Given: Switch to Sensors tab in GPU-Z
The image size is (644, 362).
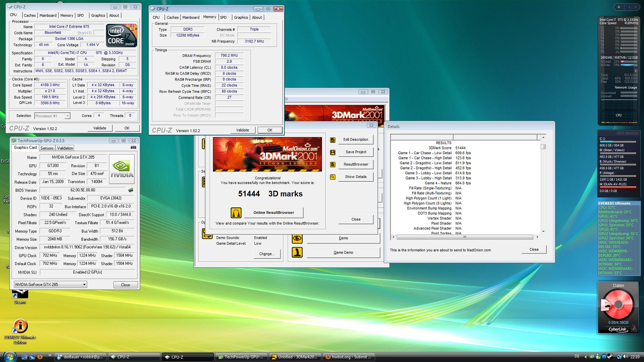Looking at the screenshot, I should click(47, 148).
